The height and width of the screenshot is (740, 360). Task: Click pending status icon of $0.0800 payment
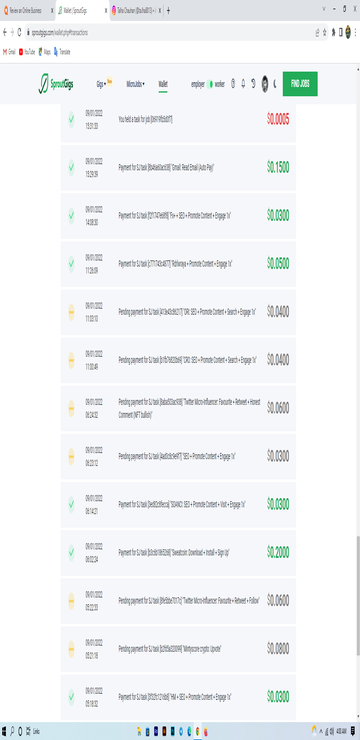click(x=71, y=648)
